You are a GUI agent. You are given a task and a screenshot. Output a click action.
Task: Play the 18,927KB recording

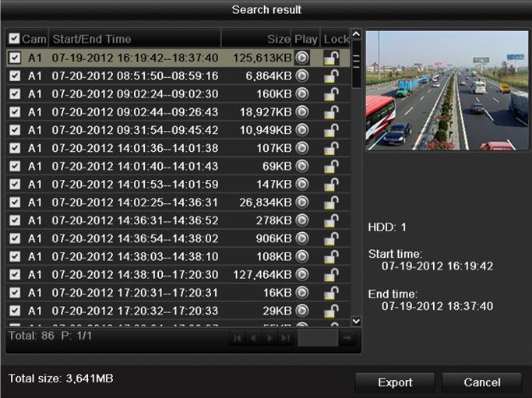(x=302, y=112)
